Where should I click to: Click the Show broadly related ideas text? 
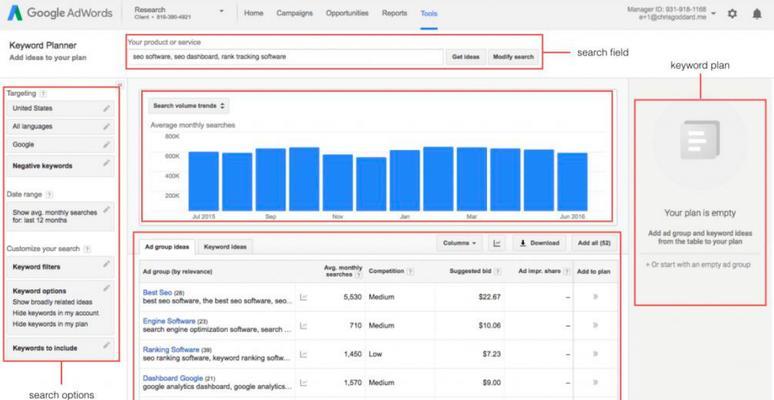52,302
